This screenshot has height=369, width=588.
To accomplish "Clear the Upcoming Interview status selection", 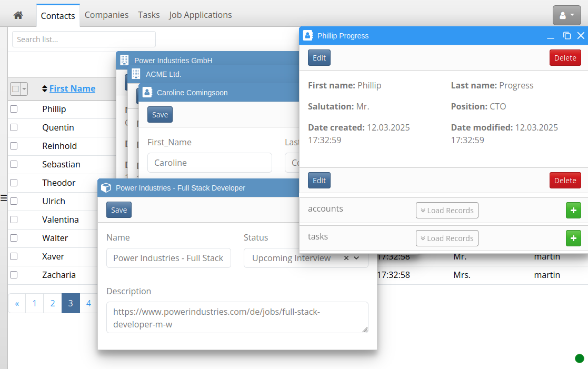I will pyautogui.click(x=346, y=258).
